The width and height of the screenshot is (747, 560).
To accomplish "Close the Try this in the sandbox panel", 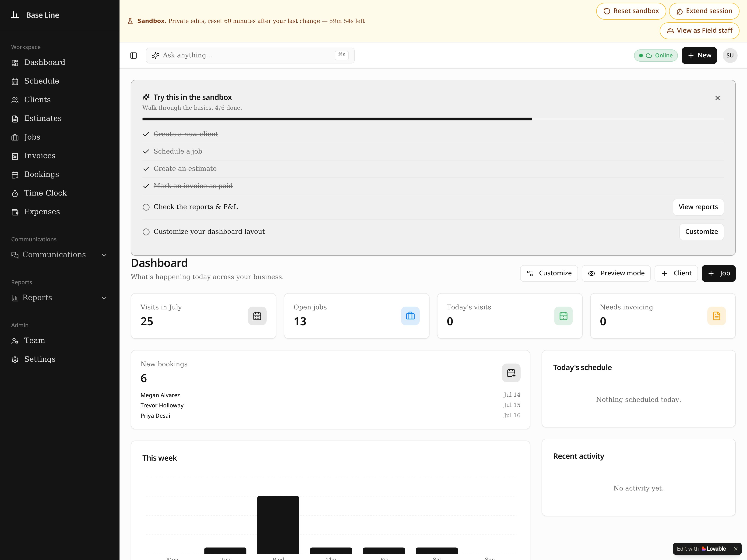I will coord(718,98).
